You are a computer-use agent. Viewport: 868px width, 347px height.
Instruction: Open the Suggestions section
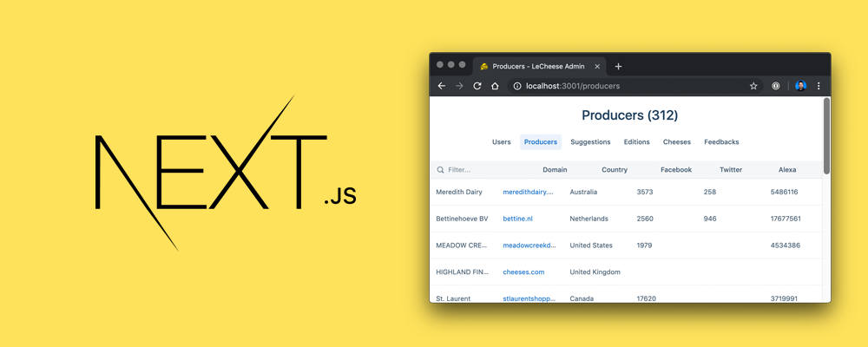[x=590, y=142]
